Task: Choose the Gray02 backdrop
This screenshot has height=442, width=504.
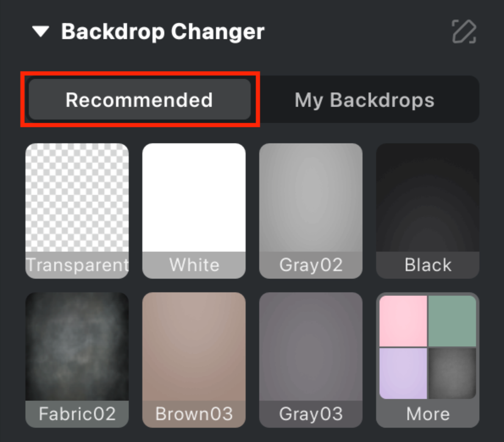Action: pyautogui.click(x=310, y=199)
